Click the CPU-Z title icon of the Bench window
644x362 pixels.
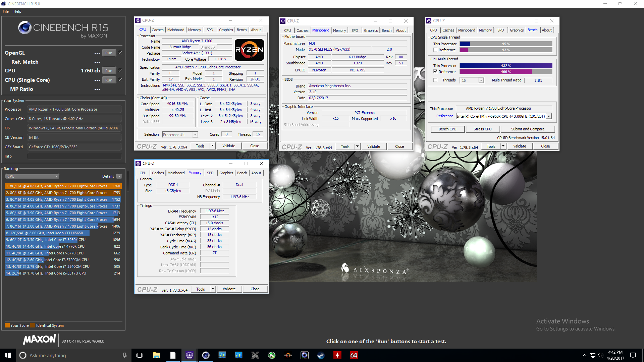pos(429,21)
